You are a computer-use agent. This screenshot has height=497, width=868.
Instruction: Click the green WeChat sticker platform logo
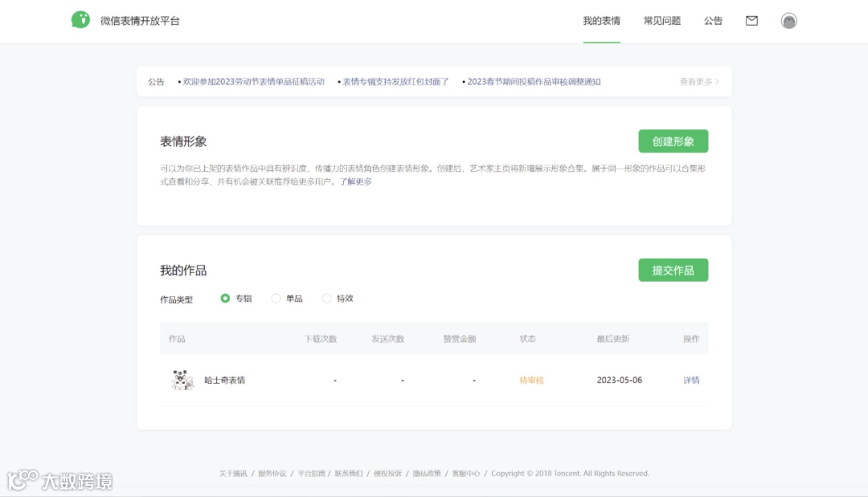[80, 20]
